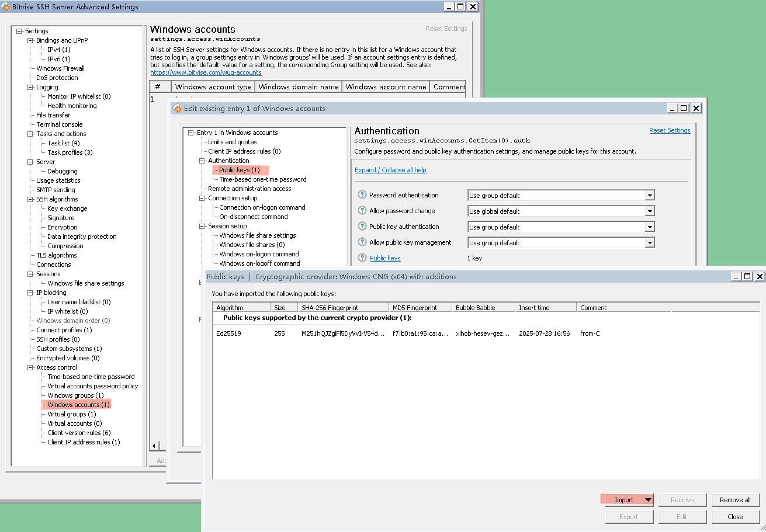Click help icon beside Password authentication
The image size is (766, 532).
pyautogui.click(x=362, y=195)
